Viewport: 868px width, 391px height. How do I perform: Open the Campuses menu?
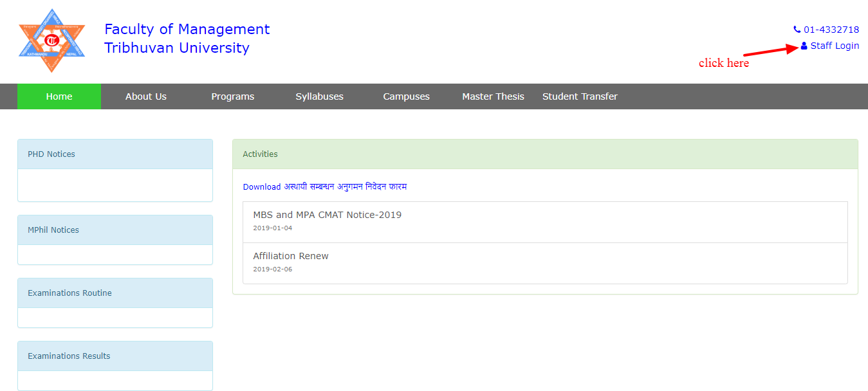(x=406, y=96)
